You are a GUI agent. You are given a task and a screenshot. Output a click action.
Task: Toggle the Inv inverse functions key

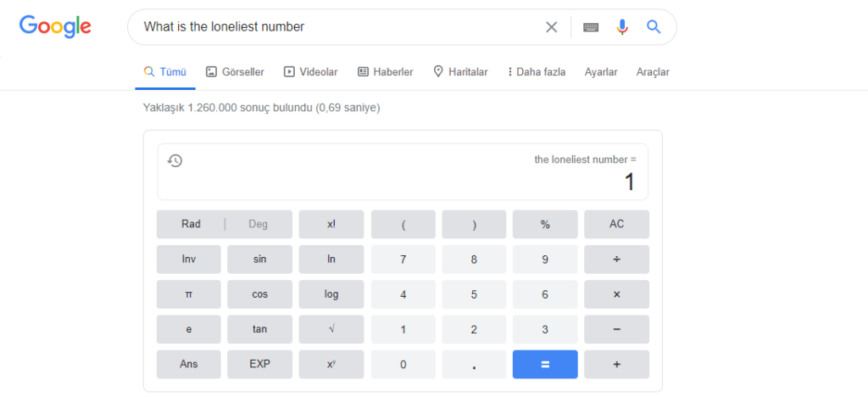pos(188,260)
